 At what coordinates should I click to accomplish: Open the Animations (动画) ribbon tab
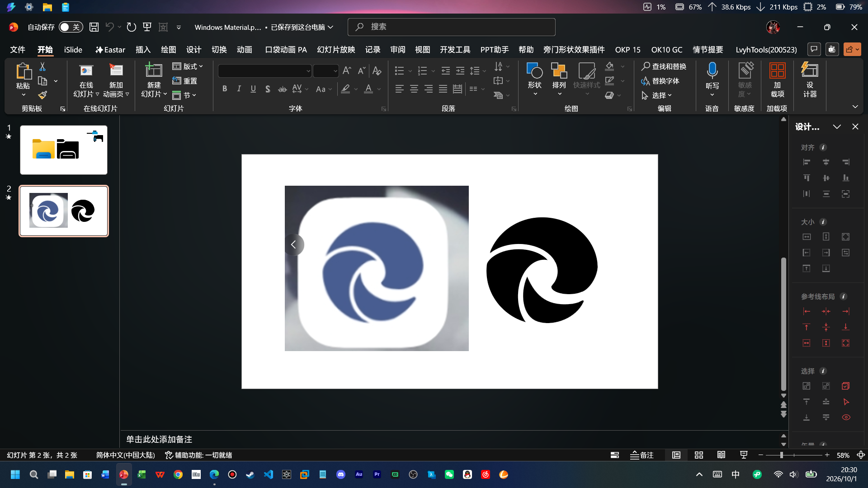pos(244,50)
